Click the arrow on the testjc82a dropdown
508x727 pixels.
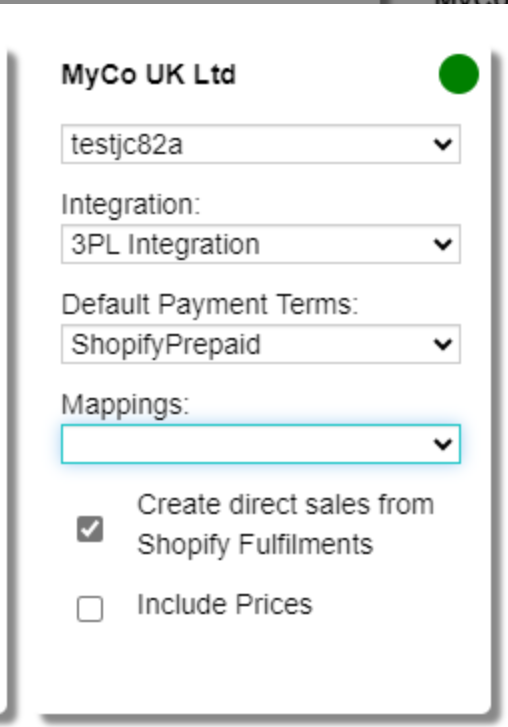(x=443, y=145)
